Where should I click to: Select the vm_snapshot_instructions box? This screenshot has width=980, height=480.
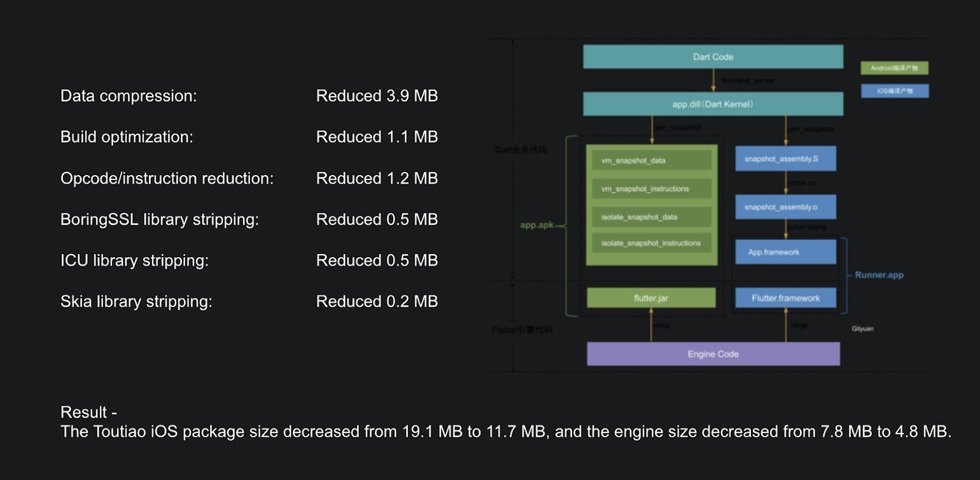click(652, 188)
